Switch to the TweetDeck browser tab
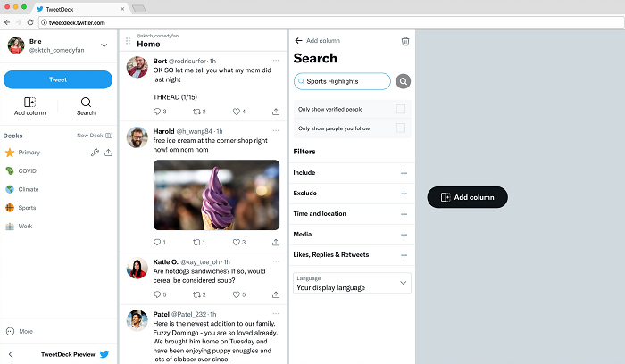625x364 pixels. pos(79,9)
